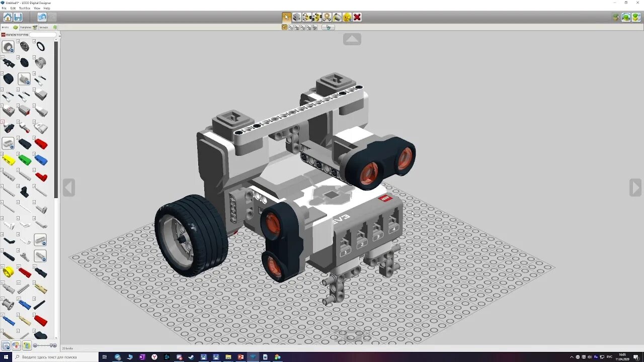Screen dimensions: 644x362
Task: Open the File menu
Action: pos(4,8)
